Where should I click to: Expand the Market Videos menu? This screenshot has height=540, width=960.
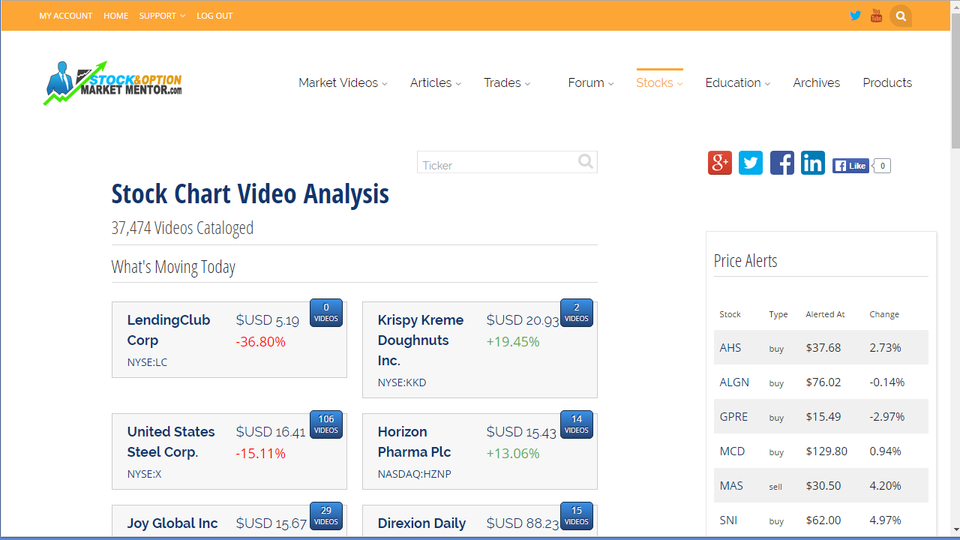[343, 83]
